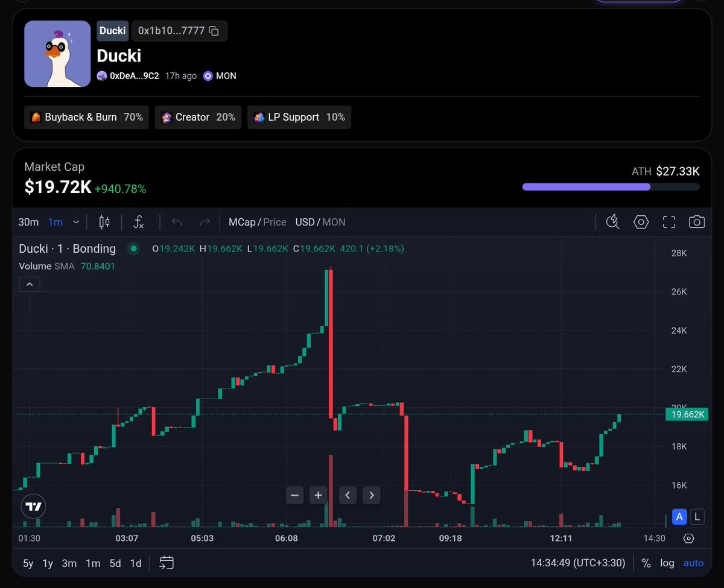Toggle the auto scale mode

point(693,563)
